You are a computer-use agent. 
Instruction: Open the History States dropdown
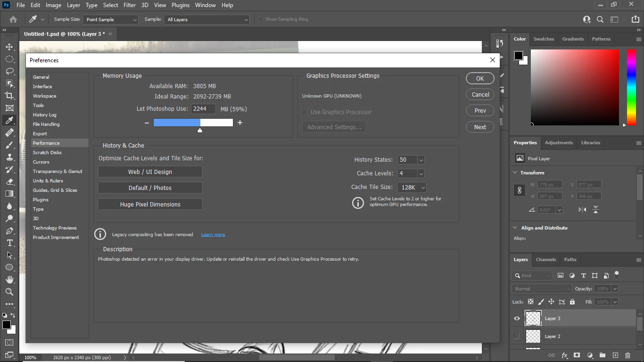[421, 160]
